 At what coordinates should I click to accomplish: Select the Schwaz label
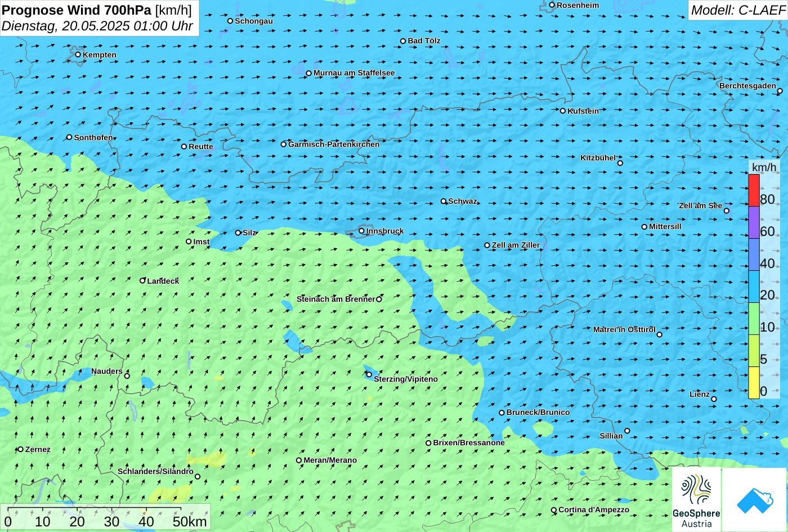(463, 201)
